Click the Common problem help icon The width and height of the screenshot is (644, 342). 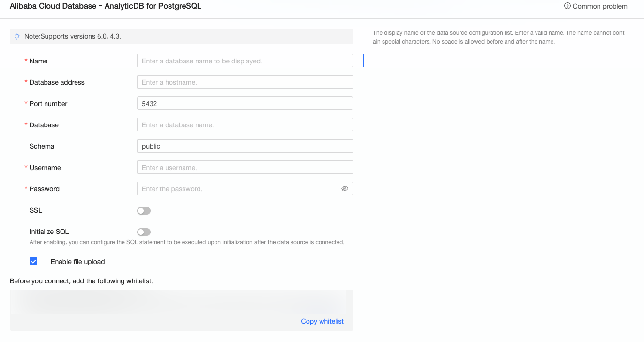pos(567,6)
